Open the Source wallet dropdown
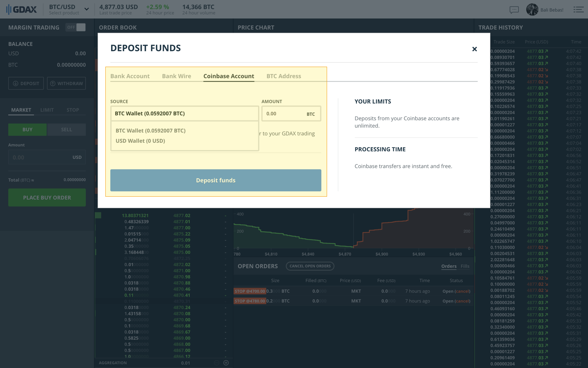Screen dimensions: 588x368 (x=185, y=113)
